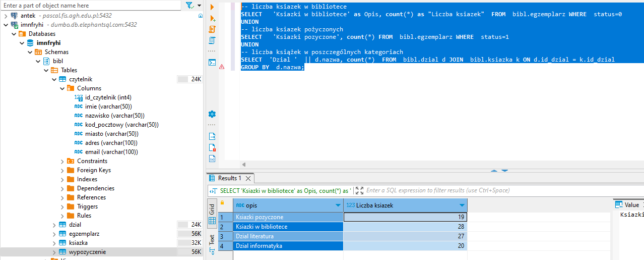Click the object name search field
Image resolution: width=644 pixels, height=260 pixels.
[91, 6]
